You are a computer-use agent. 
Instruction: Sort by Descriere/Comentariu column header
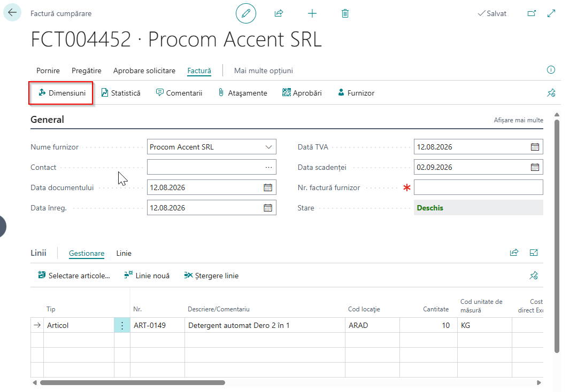pos(219,309)
